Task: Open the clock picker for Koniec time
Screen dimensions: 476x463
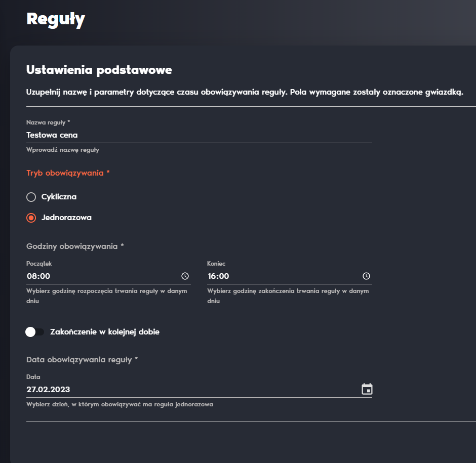Action: click(x=366, y=276)
